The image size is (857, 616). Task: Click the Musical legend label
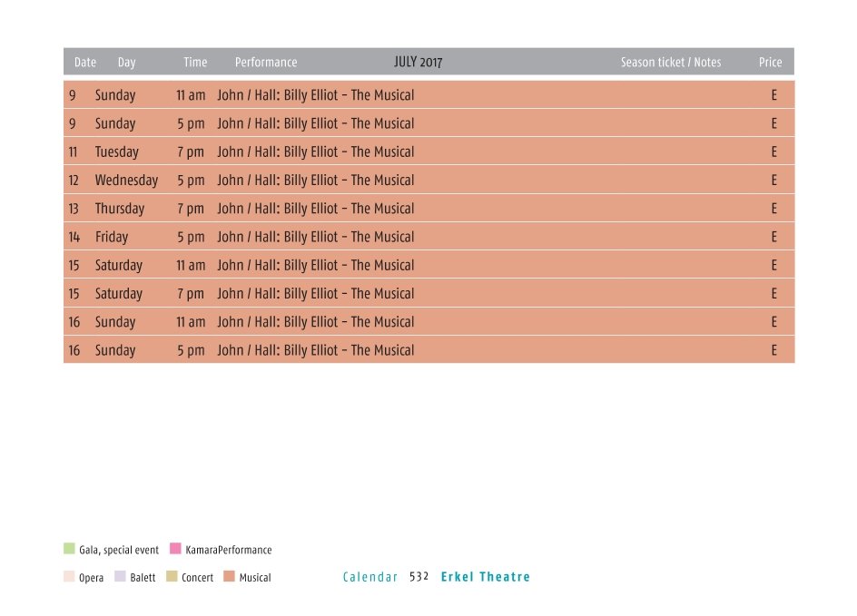(255, 577)
